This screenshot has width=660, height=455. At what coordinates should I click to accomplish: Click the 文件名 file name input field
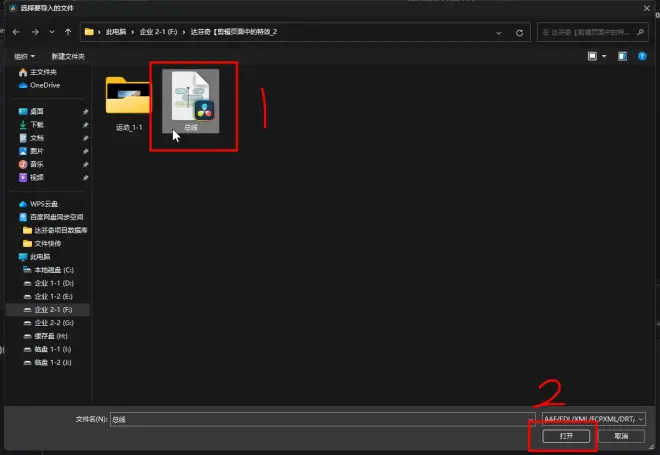tap(320, 418)
